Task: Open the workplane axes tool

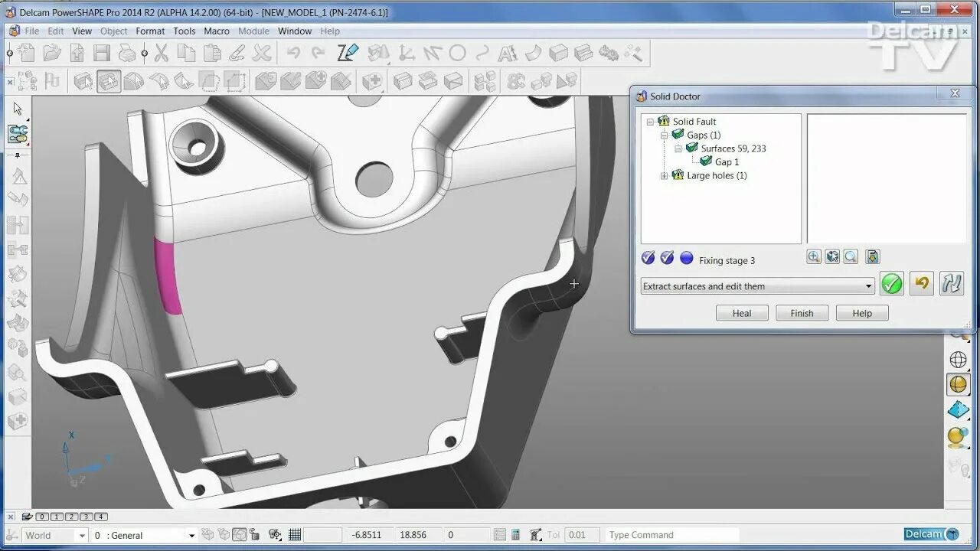Action: [407, 53]
